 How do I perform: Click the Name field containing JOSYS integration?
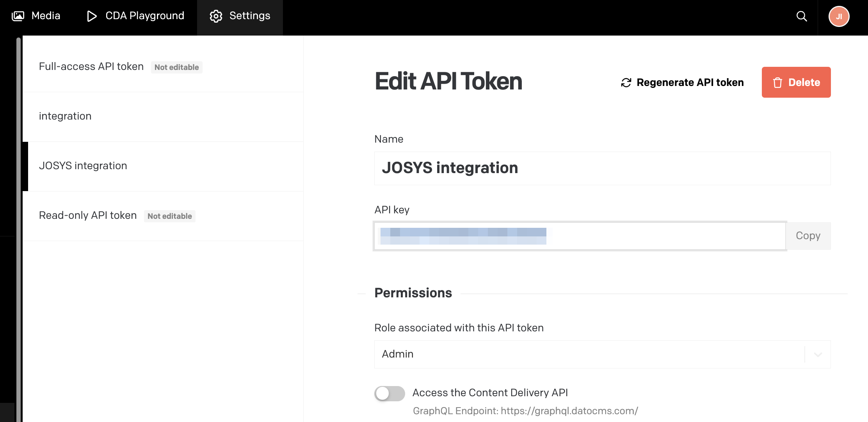pyautogui.click(x=602, y=168)
